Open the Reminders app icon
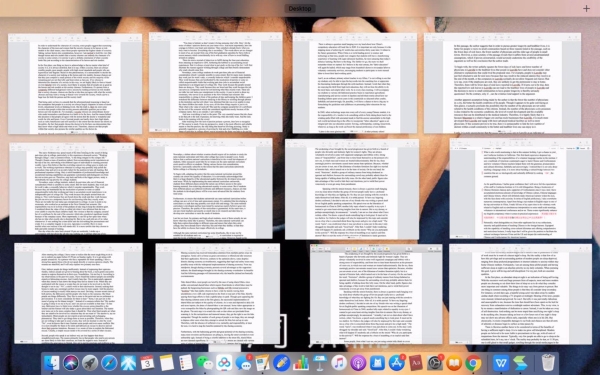The width and height of the screenshot is (600, 375). [x=186, y=362]
